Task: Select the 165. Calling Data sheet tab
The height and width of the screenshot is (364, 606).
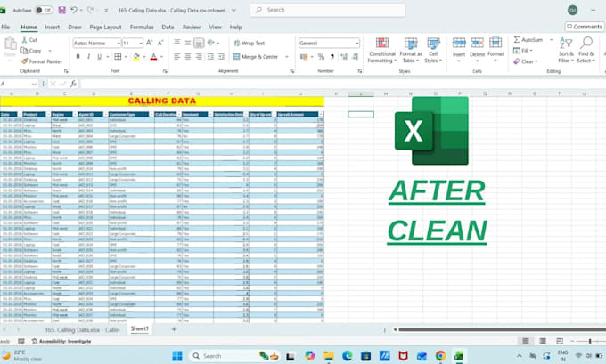Action: pos(82,329)
